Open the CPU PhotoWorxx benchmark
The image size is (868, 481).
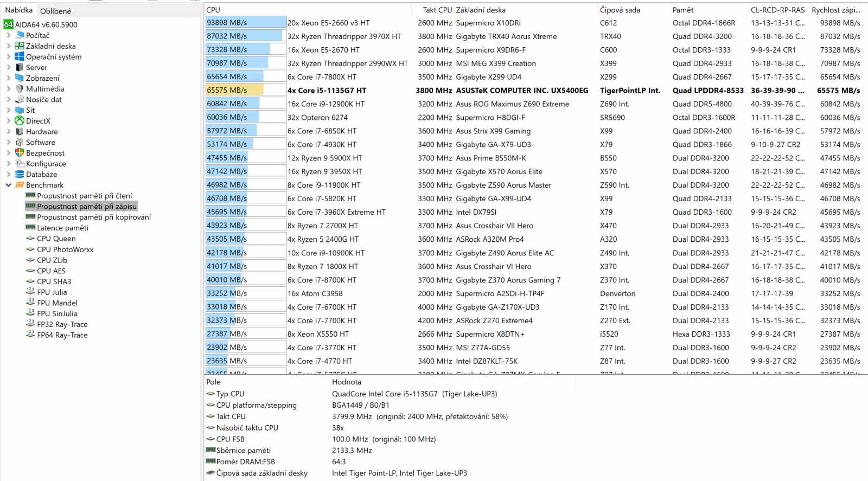65,249
